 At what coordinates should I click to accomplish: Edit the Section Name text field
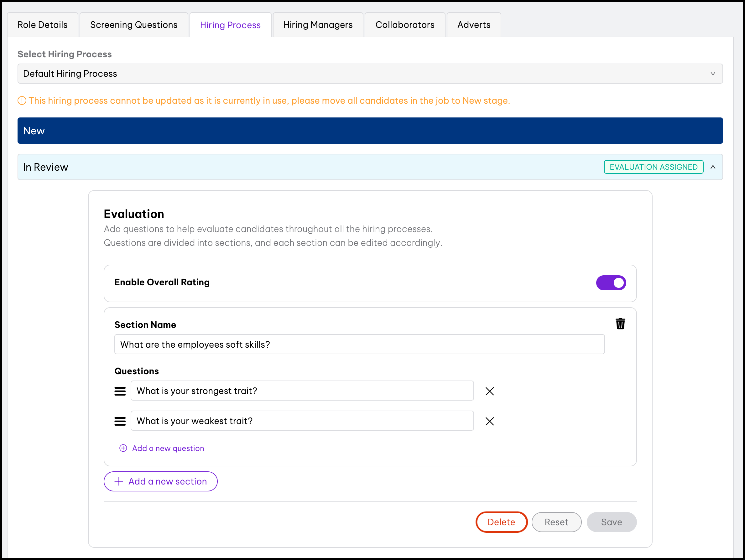tap(359, 344)
